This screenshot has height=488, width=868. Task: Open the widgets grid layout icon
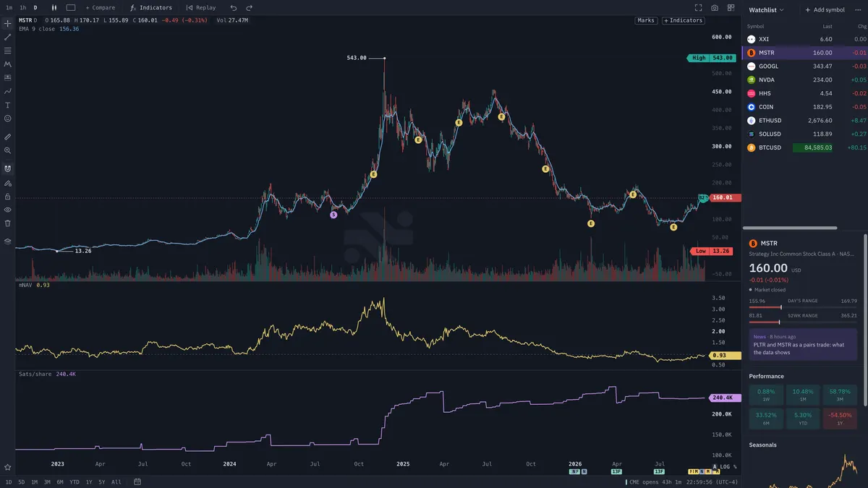click(x=731, y=7)
